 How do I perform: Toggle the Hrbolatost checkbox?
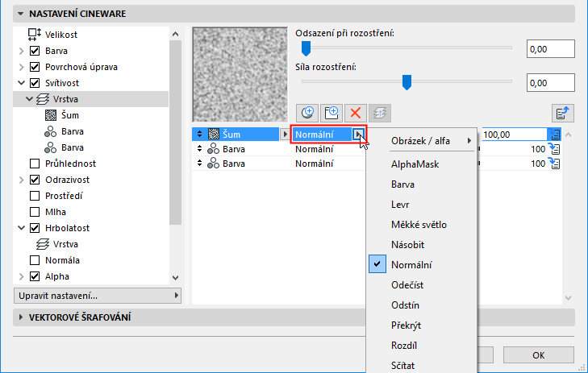click(35, 228)
